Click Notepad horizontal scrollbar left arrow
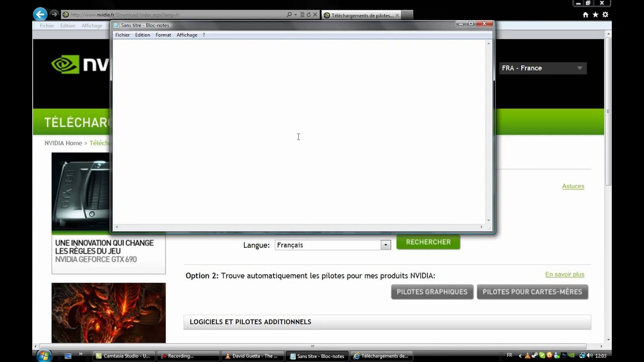 pyautogui.click(x=116, y=227)
